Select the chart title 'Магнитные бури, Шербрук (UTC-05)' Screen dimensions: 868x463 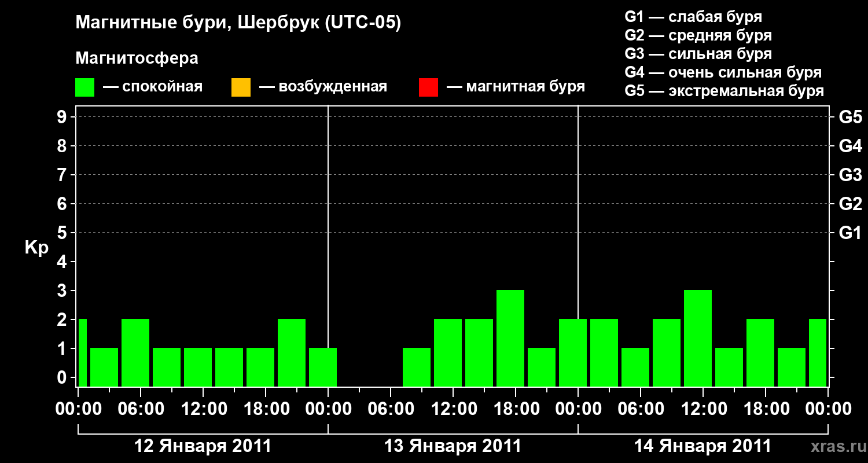[x=238, y=23]
